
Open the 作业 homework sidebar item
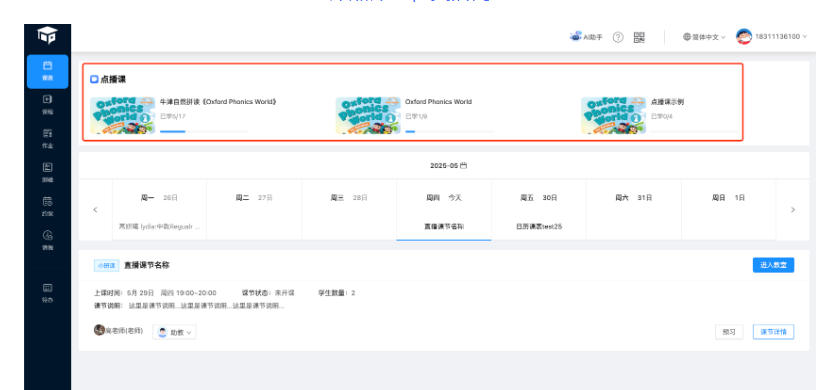pos(47,139)
